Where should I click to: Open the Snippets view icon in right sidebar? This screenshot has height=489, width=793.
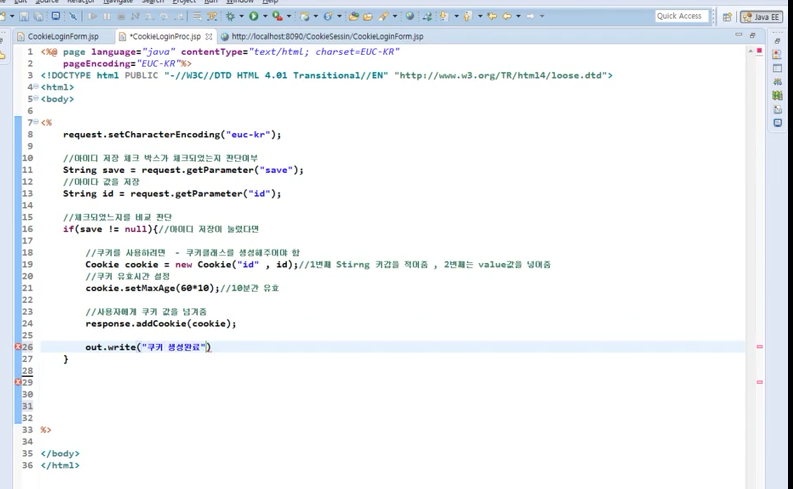[x=777, y=109]
